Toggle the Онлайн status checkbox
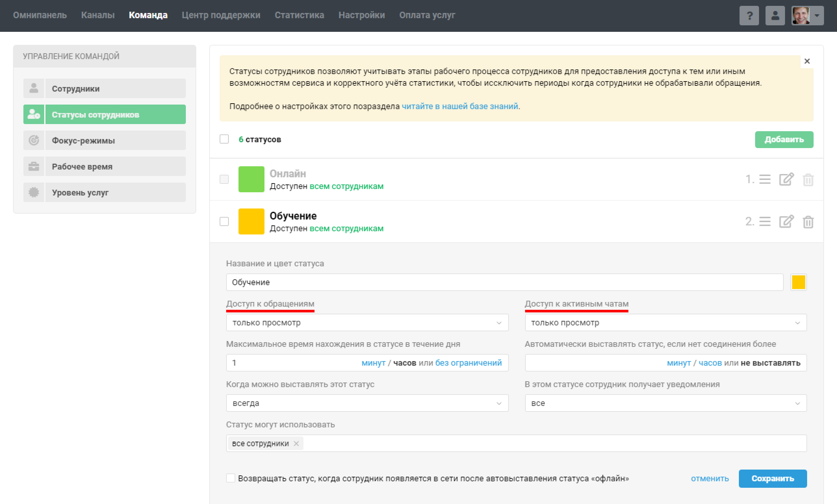The width and height of the screenshot is (837, 504). click(224, 179)
